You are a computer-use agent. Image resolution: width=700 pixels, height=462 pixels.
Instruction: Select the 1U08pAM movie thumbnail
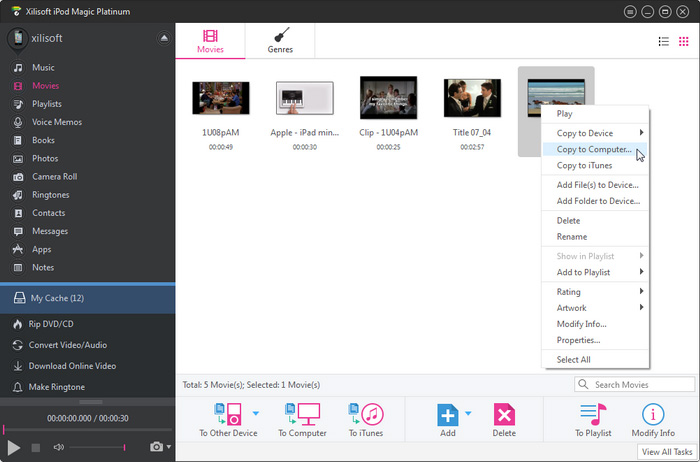tap(221, 98)
